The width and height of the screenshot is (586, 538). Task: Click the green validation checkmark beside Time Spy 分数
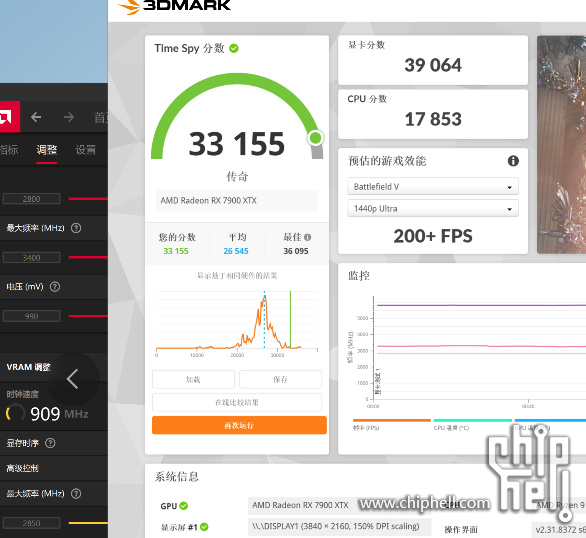(234, 49)
